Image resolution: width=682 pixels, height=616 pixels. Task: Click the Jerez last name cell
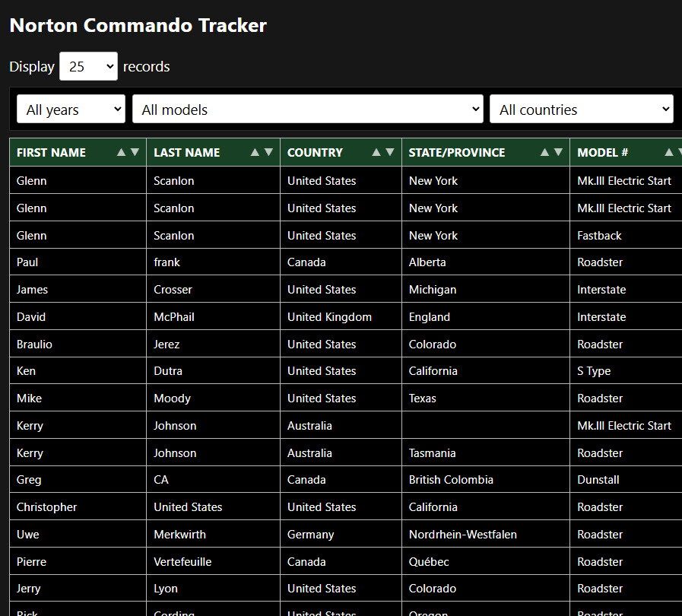coord(213,344)
